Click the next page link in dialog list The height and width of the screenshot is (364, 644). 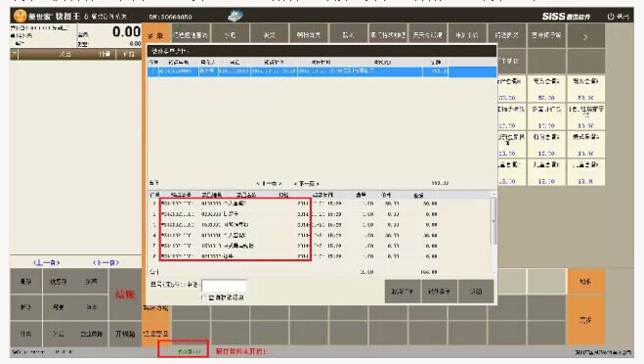click(x=307, y=183)
